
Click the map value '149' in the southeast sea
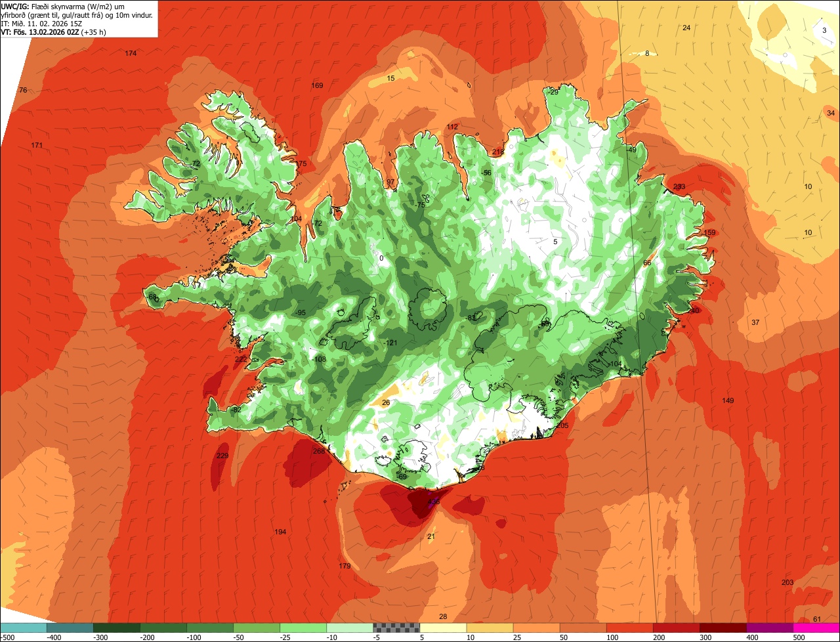click(728, 400)
